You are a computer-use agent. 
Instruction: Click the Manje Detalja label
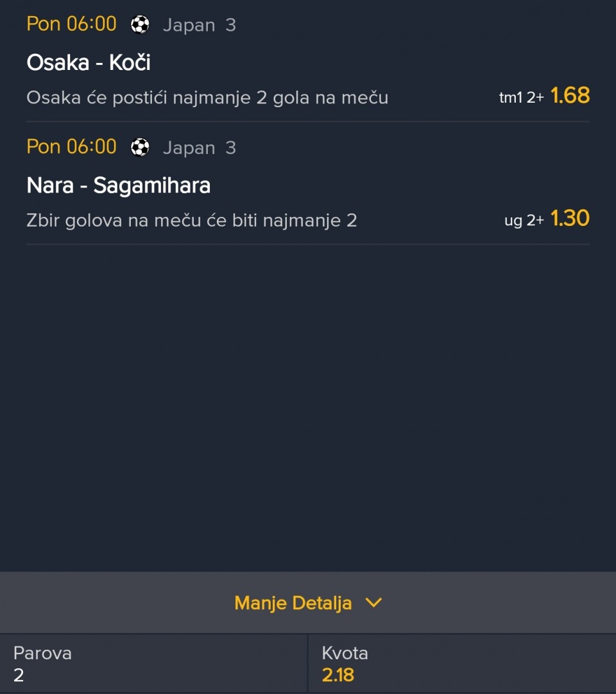(x=293, y=603)
